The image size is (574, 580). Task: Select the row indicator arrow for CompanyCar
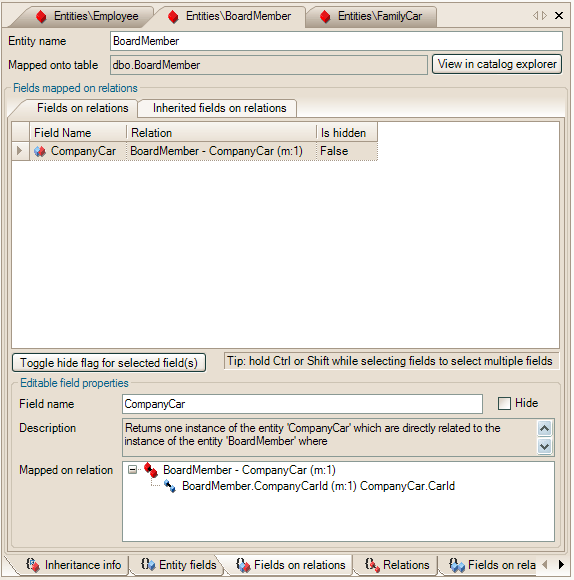[20, 151]
